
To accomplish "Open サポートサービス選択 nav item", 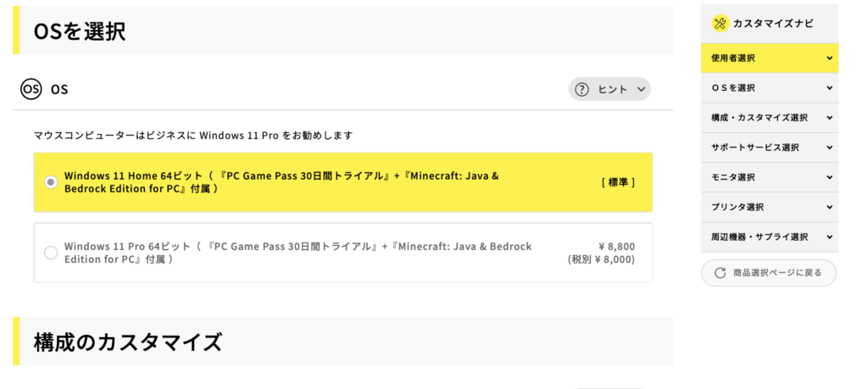I will tap(755, 147).
